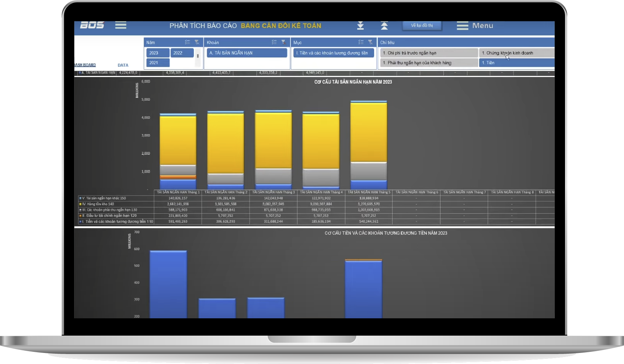Go to the DASH BOARD link
The width and height of the screenshot is (624, 364).
[x=85, y=65]
